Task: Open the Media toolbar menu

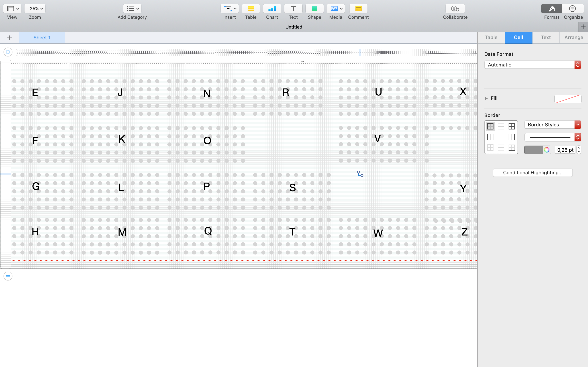Action: tap(336, 9)
